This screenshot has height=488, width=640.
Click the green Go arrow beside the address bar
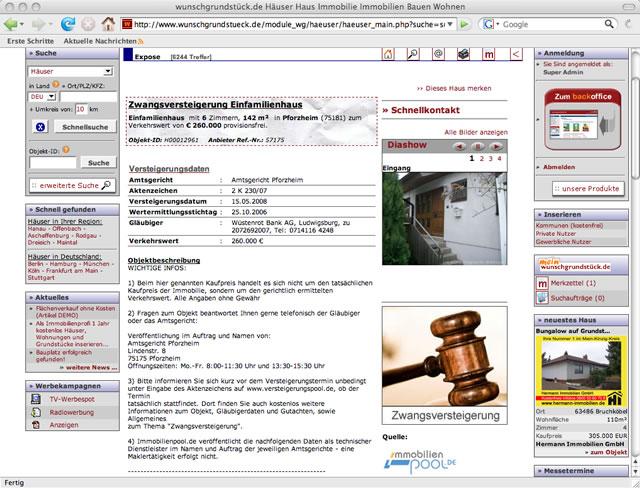464,24
